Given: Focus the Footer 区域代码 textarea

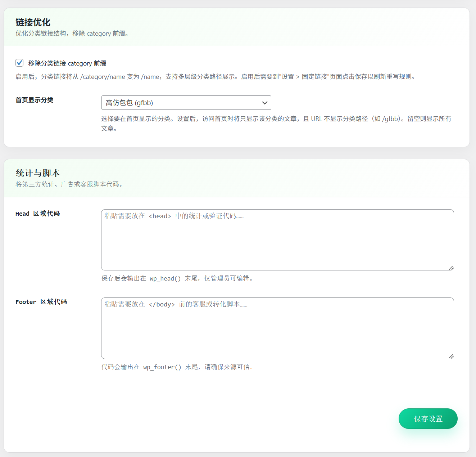Looking at the screenshot, I should coord(277,328).
